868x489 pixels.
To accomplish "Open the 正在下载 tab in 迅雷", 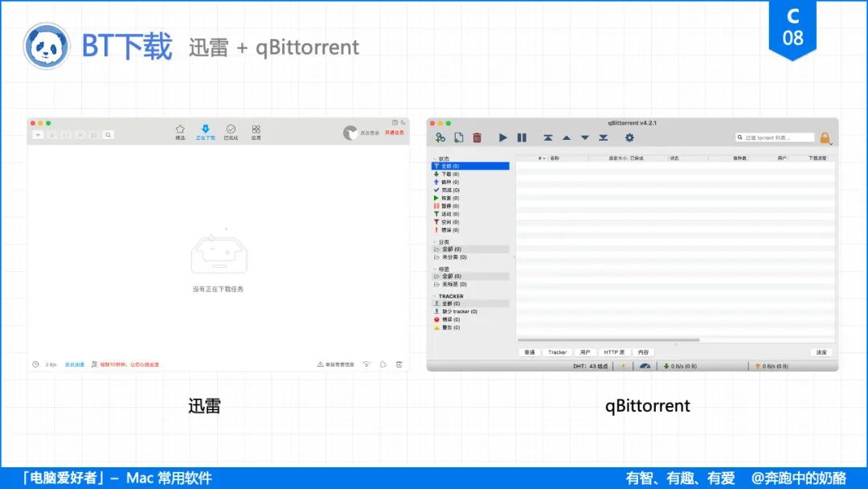I will [206, 133].
